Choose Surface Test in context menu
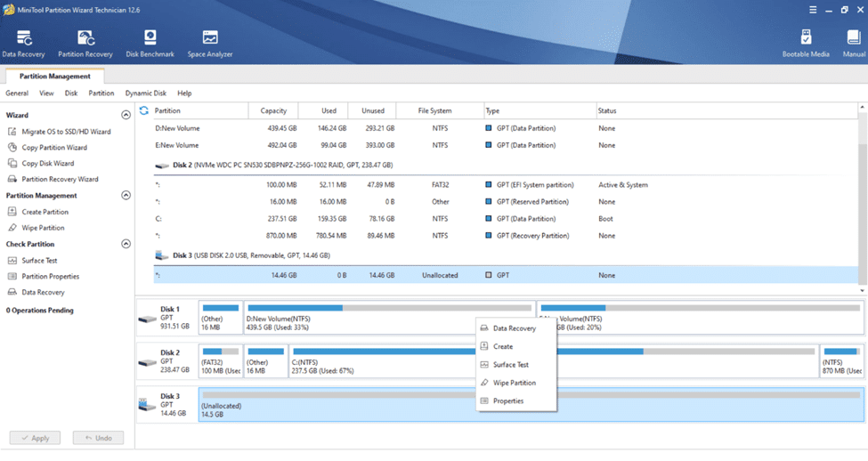 point(516,365)
